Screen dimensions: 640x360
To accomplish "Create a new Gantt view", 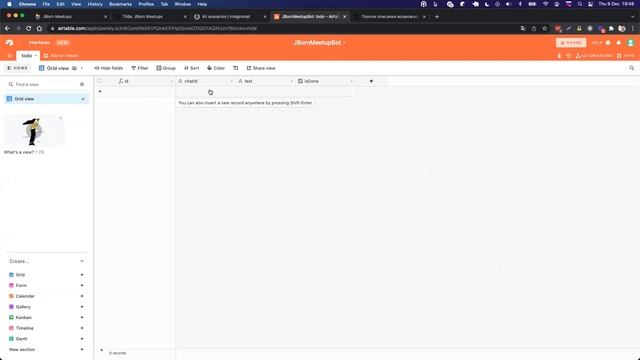I will (47, 339).
